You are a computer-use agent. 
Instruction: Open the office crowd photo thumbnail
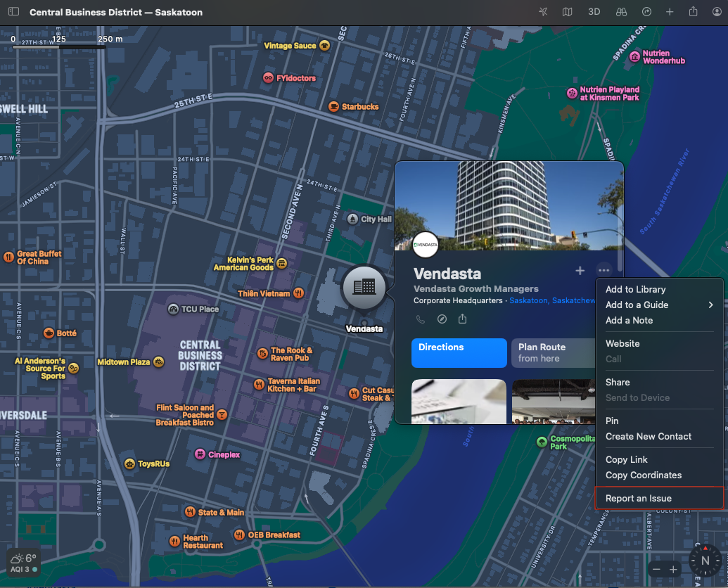(x=554, y=402)
